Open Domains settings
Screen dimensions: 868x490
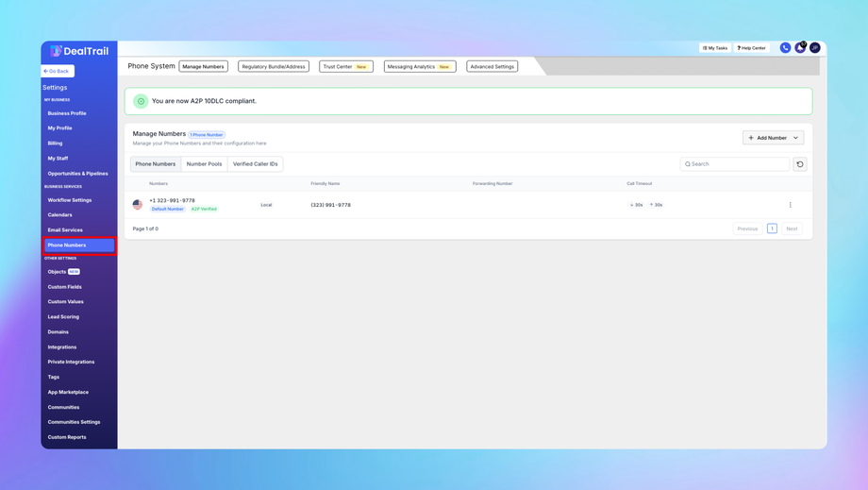point(58,332)
